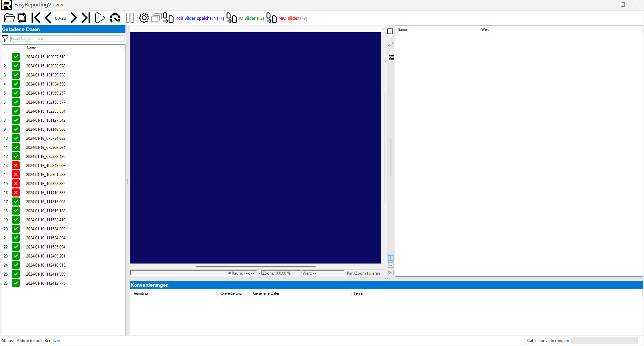Viewport: 644px width, 346px height.
Task: Click red X status of 2024-01-16_105849.006
Action: coord(16,165)
